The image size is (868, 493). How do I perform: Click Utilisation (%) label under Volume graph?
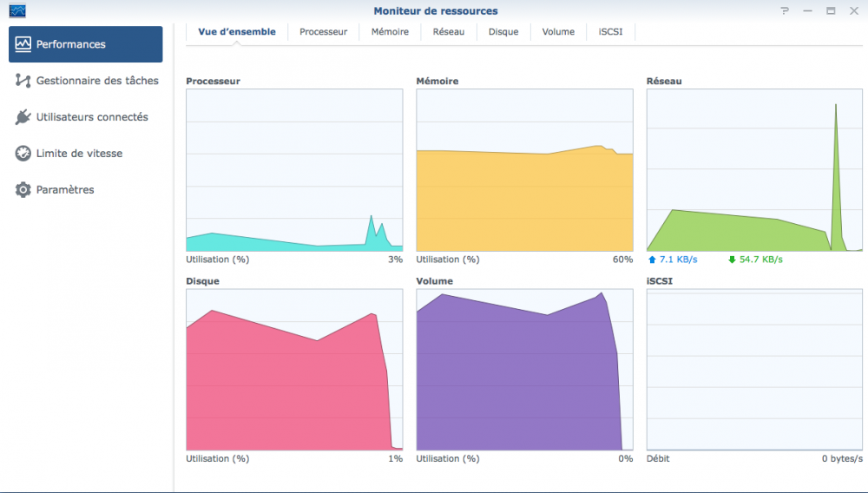click(x=448, y=458)
